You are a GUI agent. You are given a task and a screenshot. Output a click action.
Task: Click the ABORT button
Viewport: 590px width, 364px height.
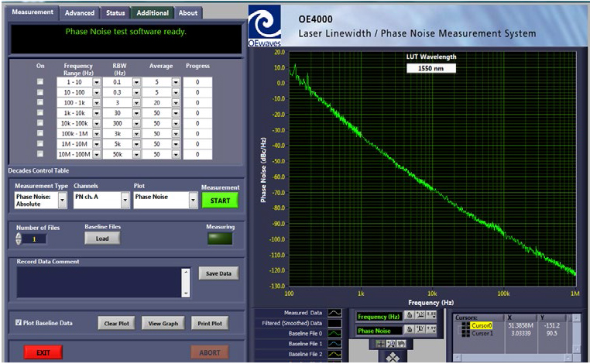210,352
